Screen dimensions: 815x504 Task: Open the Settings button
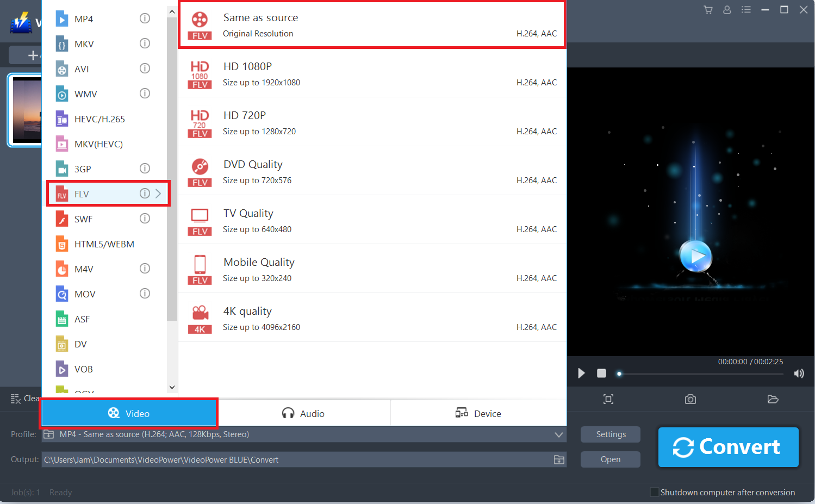point(610,434)
